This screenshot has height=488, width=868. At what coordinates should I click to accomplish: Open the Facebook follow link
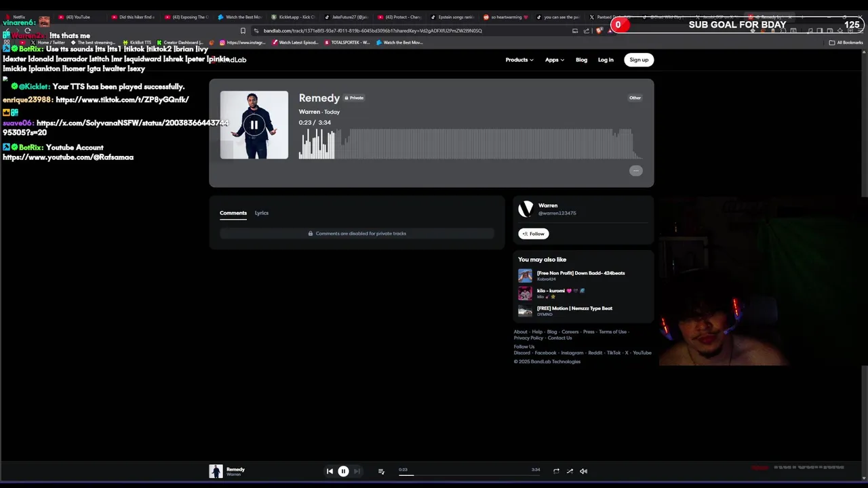545,353
